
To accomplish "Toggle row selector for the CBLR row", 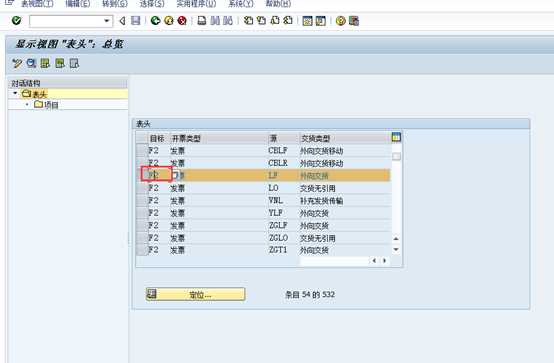I will click(142, 163).
